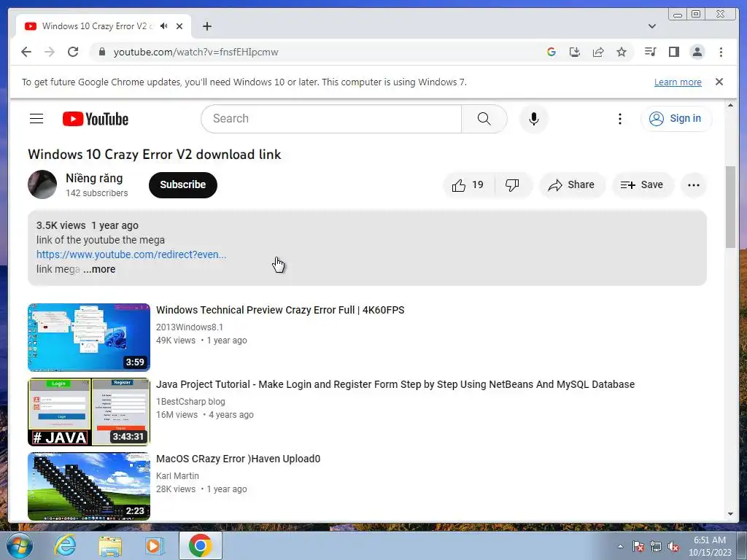Open the Java Project Tutorial thumbnail
Screen dimensions: 747x560
tap(89, 412)
